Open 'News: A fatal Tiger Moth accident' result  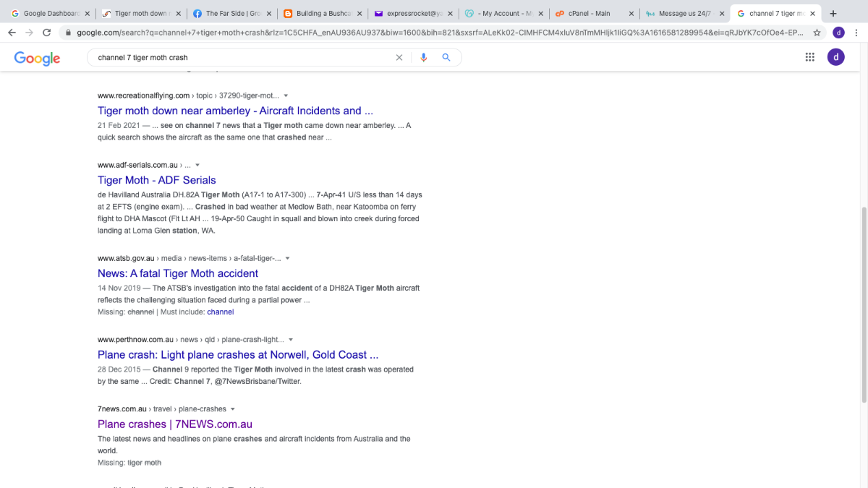click(178, 273)
